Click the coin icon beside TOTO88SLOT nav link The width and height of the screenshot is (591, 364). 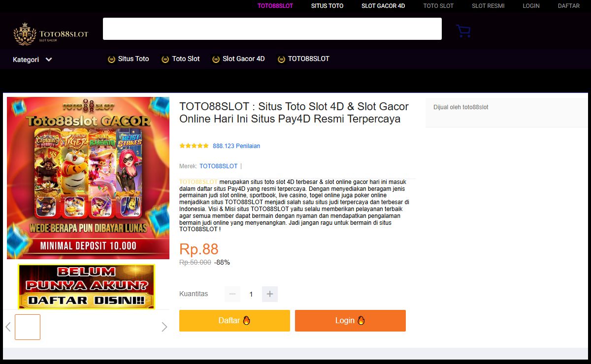click(281, 59)
